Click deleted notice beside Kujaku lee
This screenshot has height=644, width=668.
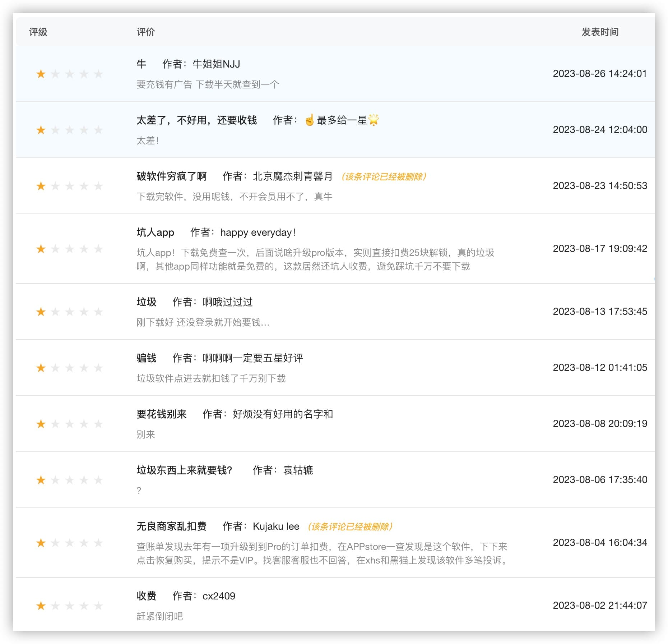click(x=350, y=527)
